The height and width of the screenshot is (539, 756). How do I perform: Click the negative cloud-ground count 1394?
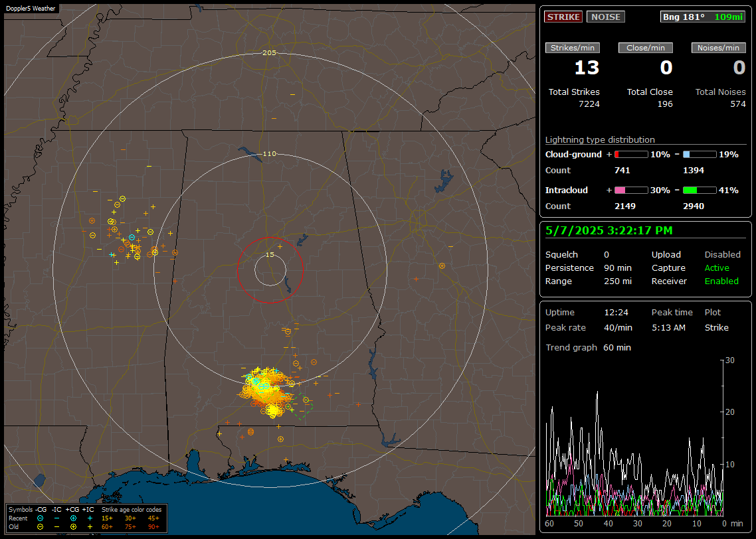(694, 171)
